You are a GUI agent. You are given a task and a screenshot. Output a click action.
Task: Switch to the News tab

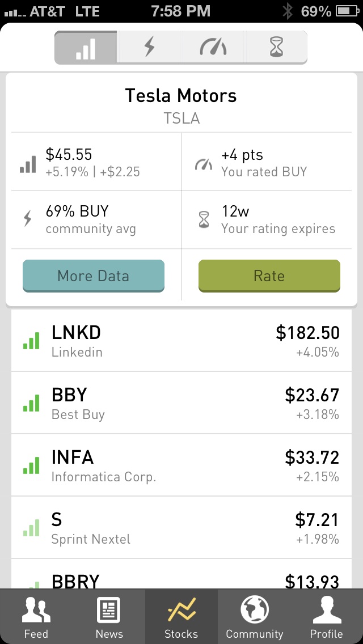click(109, 616)
